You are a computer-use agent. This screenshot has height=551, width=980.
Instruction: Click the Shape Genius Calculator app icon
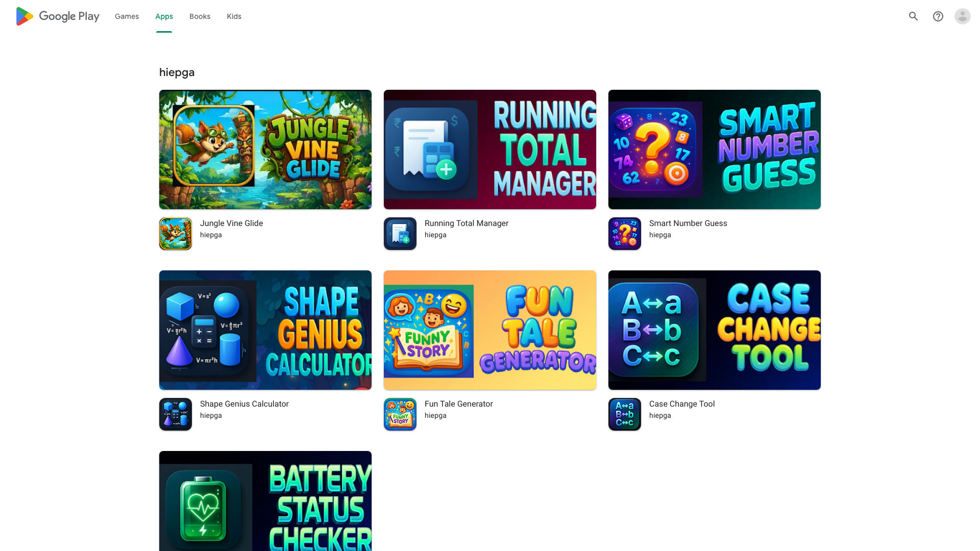[x=176, y=414]
